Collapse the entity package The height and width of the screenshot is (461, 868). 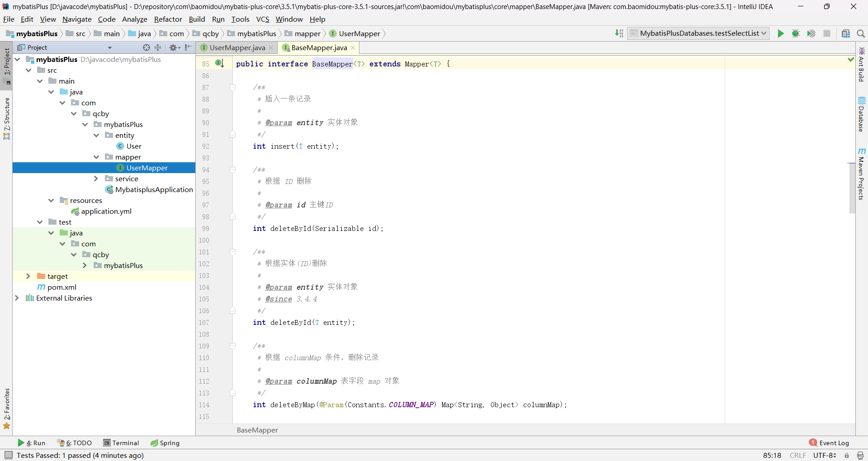pos(96,135)
